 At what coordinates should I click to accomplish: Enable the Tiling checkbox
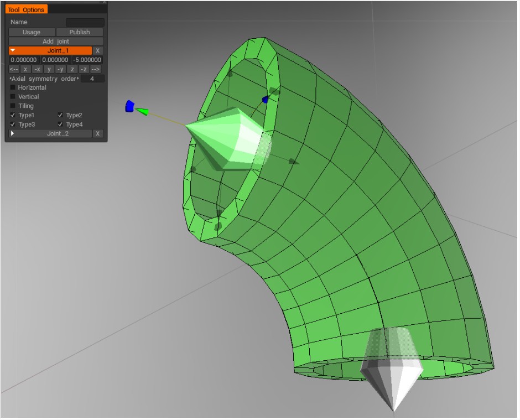pos(13,106)
